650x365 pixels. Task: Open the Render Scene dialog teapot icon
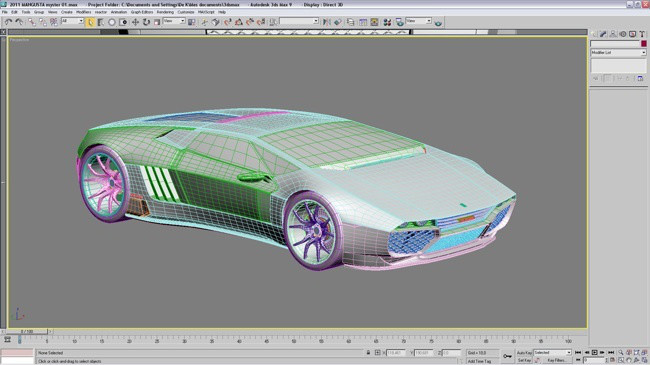399,22
